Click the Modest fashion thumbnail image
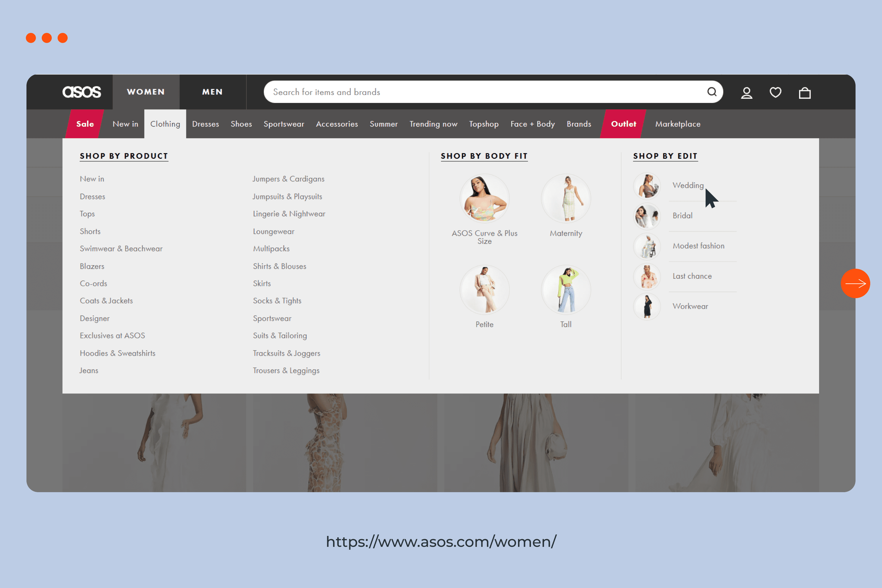 click(x=647, y=246)
